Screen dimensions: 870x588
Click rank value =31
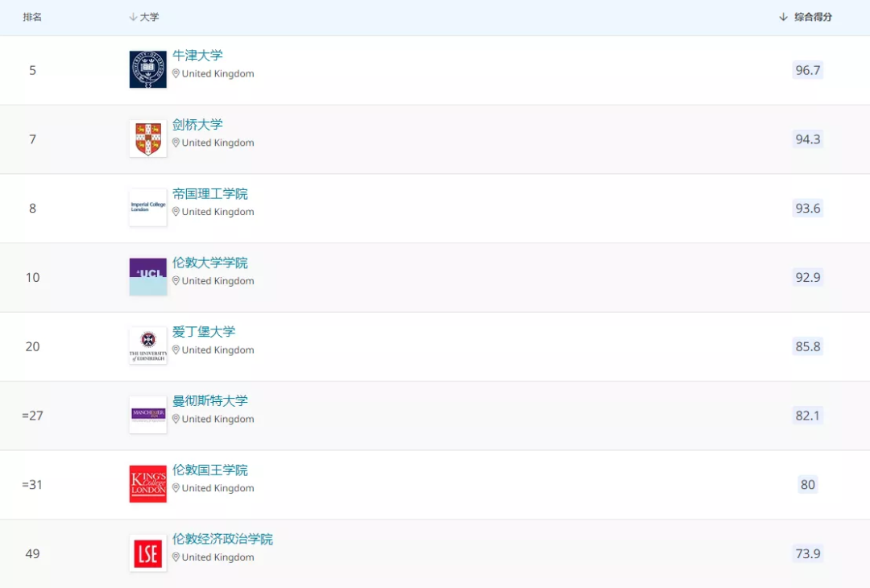[x=32, y=485]
